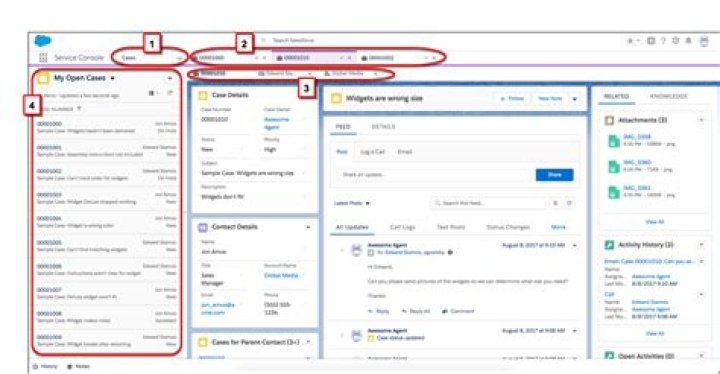Open the IMG_0360 attachment file icon
This screenshot has height=374, width=720.
tap(613, 166)
